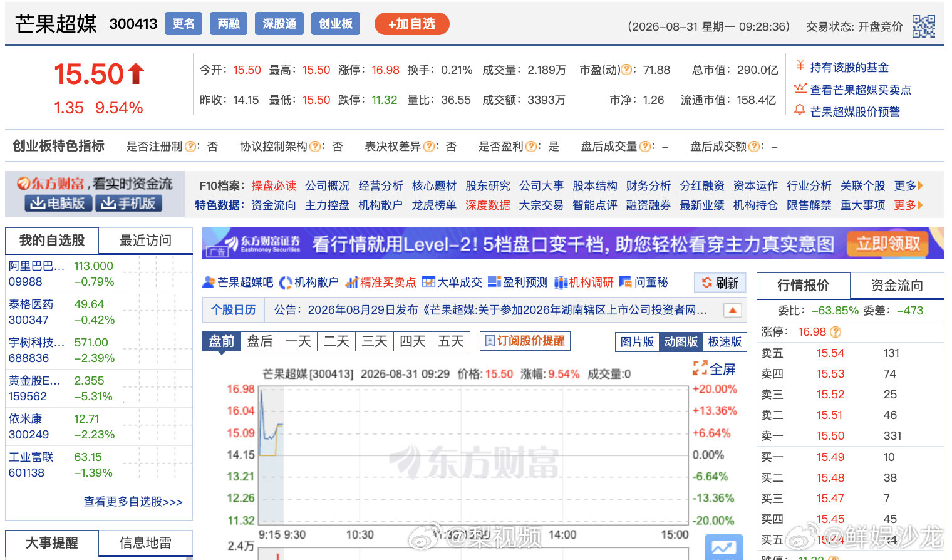
Task: Expand the 个股日历 announcement arrow
Action: pos(732,310)
